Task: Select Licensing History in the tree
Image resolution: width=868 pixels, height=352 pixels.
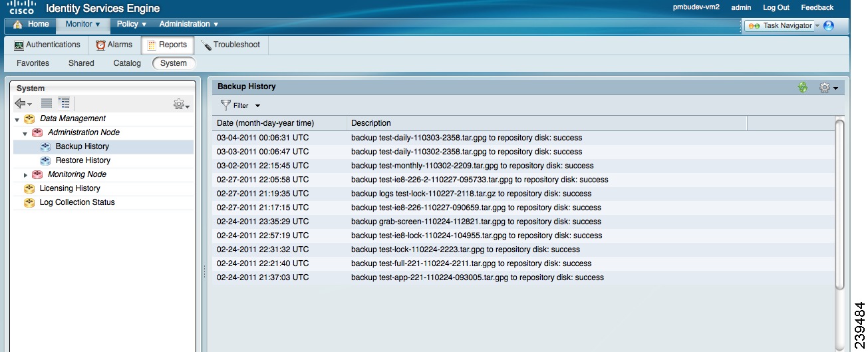Action: coord(70,189)
